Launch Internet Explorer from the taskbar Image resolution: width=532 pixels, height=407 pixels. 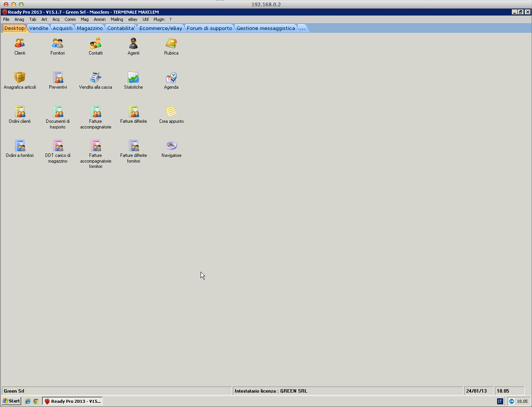28,401
